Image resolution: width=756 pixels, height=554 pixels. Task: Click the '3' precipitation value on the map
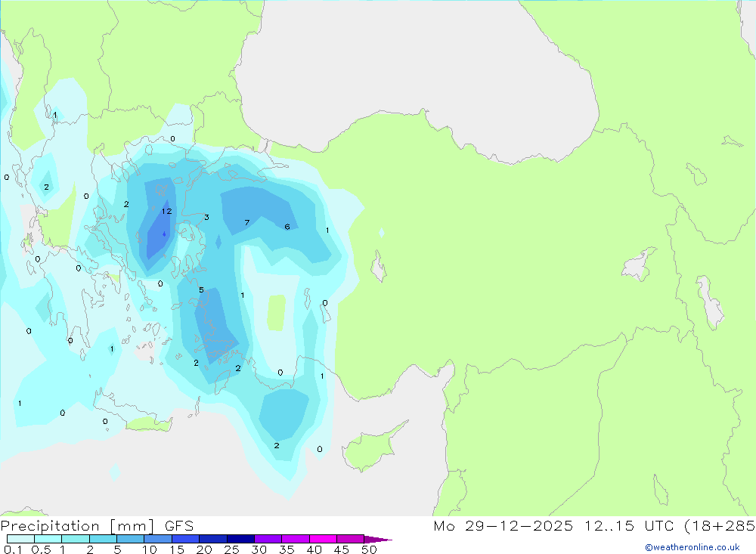(x=206, y=217)
